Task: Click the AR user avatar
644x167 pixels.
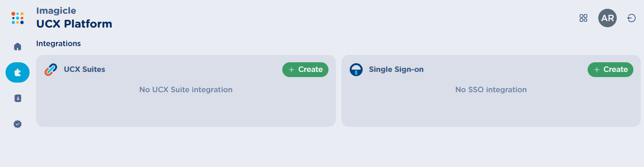Action: tap(608, 18)
